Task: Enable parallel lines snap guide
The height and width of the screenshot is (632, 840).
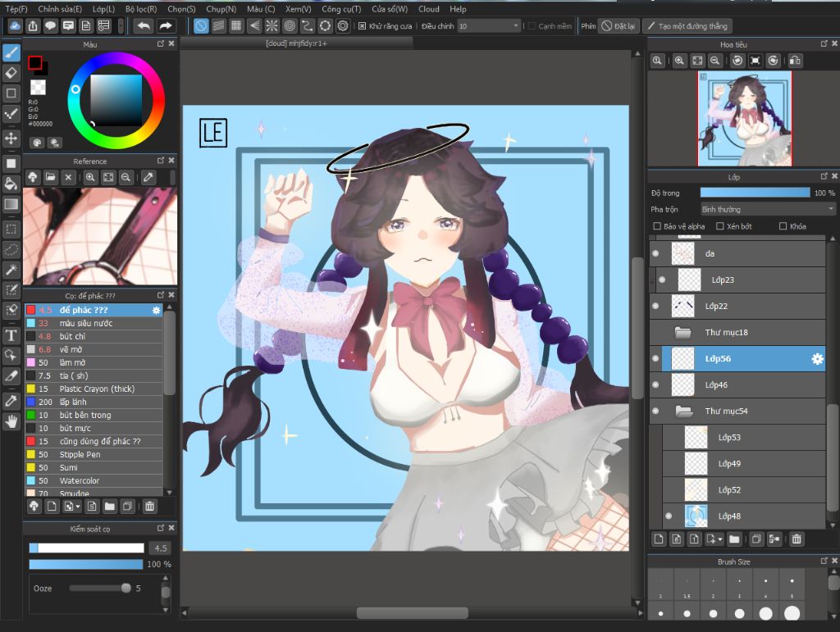Action: pos(218,25)
